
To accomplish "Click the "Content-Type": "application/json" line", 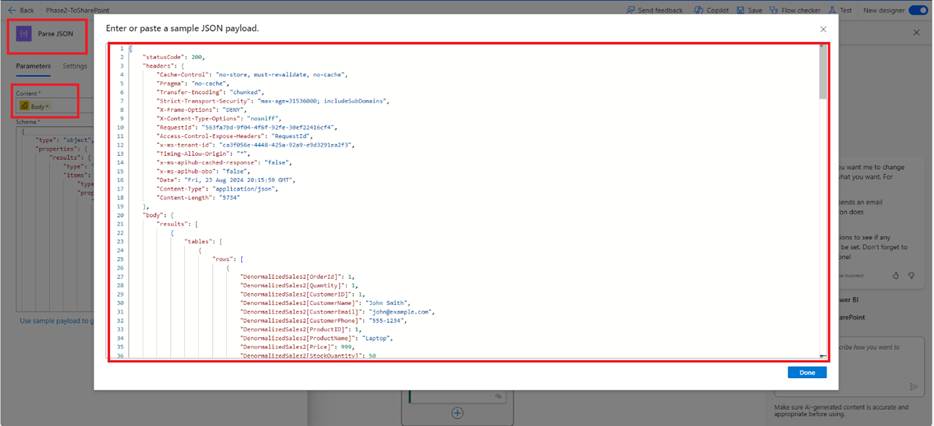I will pos(219,189).
